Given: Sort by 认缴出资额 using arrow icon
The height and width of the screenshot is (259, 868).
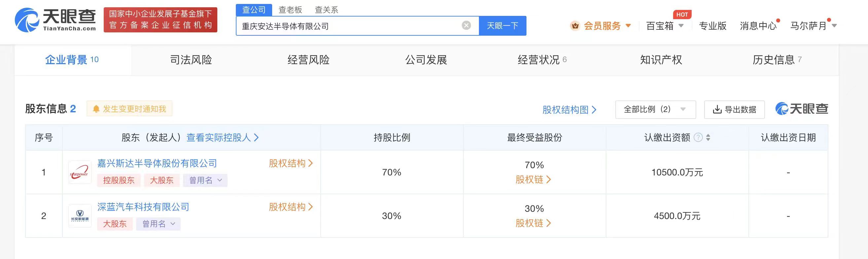Looking at the screenshot, I should point(708,137).
